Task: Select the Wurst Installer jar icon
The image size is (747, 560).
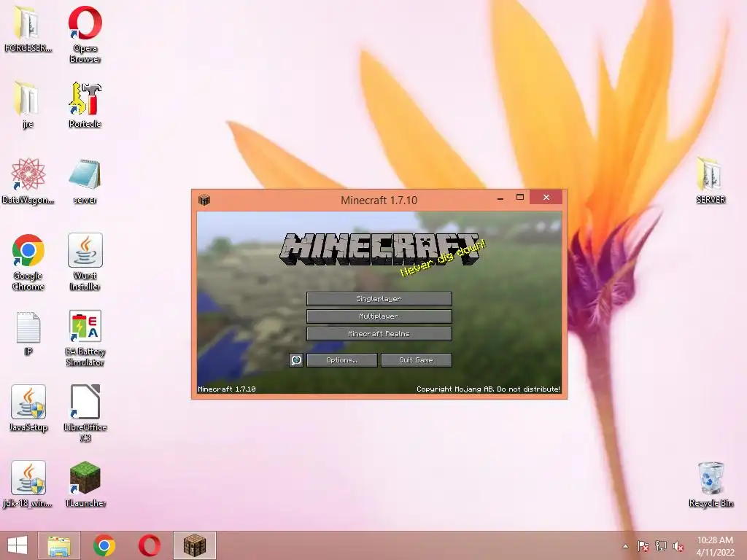Action: pyautogui.click(x=85, y=262)
